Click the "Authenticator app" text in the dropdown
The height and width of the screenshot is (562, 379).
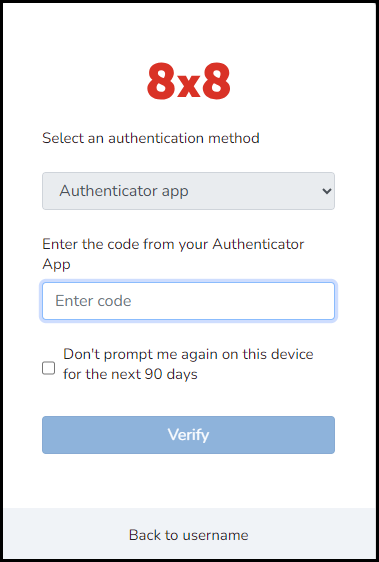124,191
